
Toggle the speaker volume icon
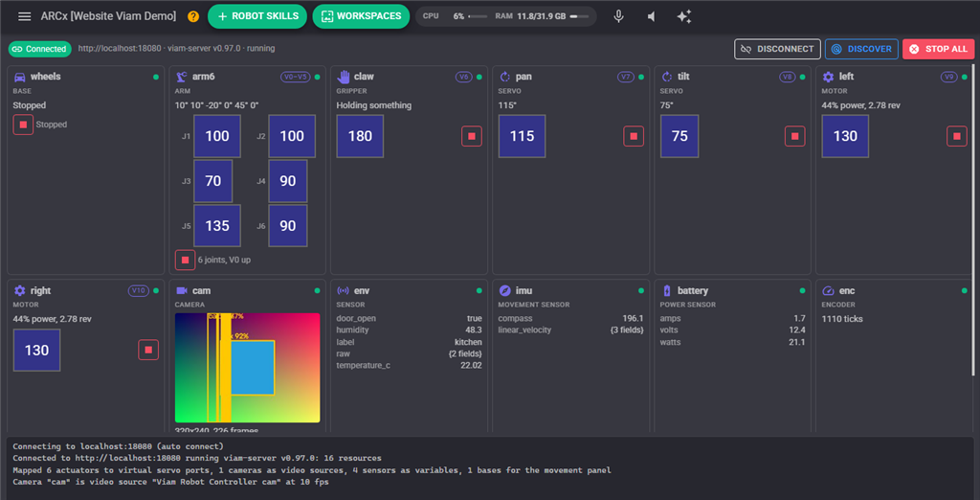[x=651, y=16]
